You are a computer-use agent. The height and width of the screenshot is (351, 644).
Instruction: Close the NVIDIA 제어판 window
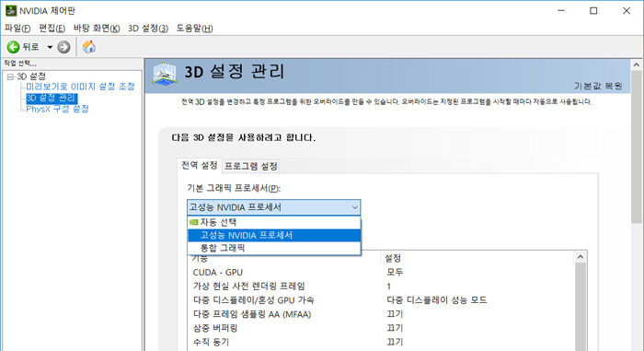(x=627, y=11)
